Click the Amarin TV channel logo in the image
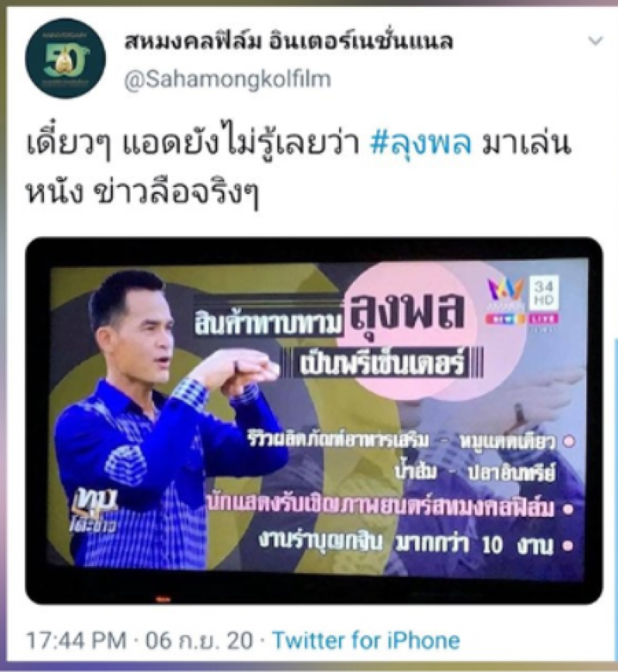This screenshot has height=672, width=618. pos(506,294)
